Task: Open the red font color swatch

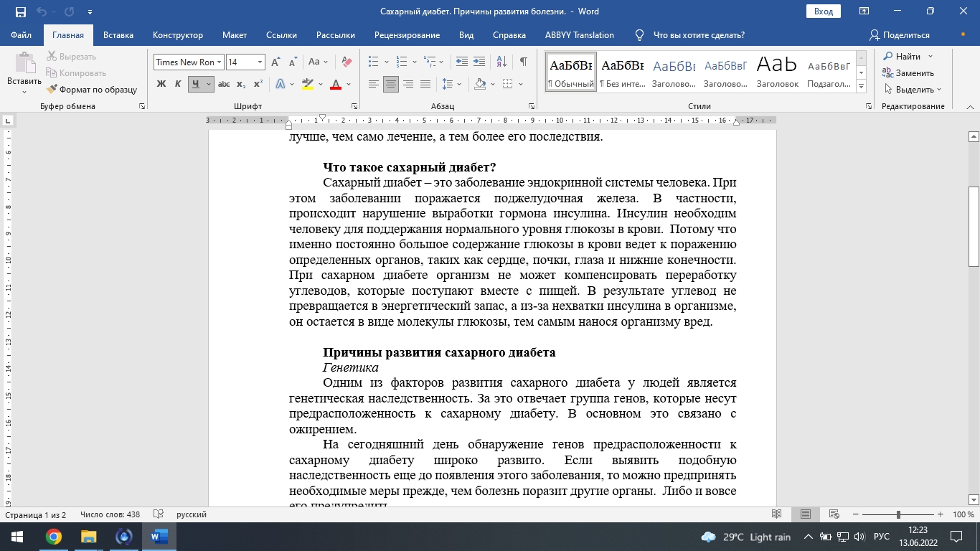Action: click(335, 84)
